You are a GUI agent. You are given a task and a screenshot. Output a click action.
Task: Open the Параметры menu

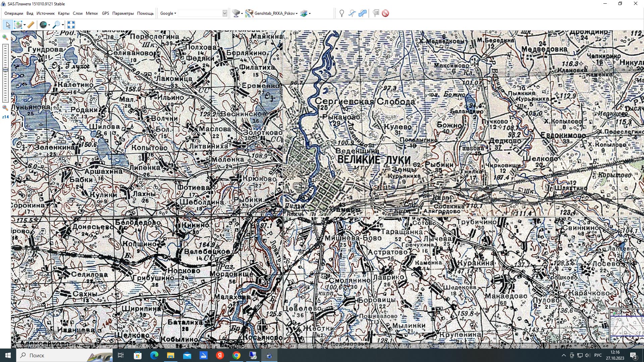pos(123,13)
